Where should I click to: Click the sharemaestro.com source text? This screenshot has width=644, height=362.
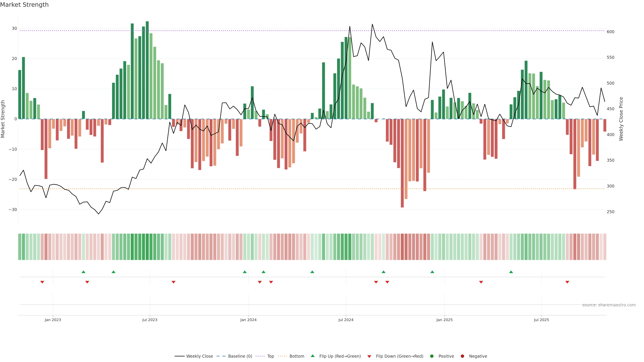pos(609,305)
